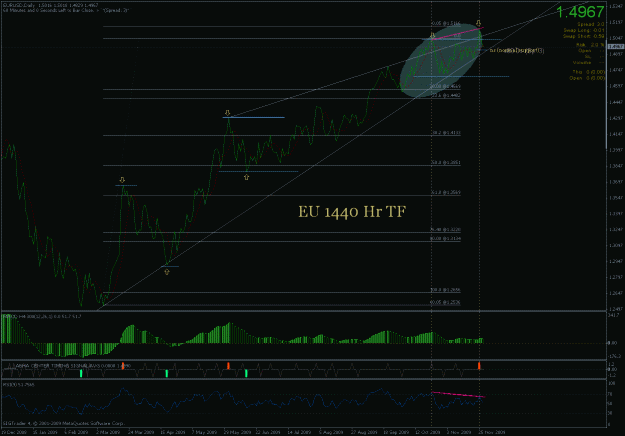This screenshot has height=436, width=625.
Task: Click the '14 Jul 2009' date on the time axis
Action: coord(299,432)
